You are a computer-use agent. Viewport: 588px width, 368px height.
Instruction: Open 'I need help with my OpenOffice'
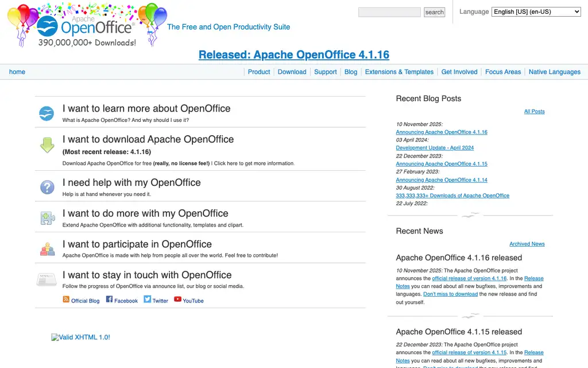click(131, 182)
